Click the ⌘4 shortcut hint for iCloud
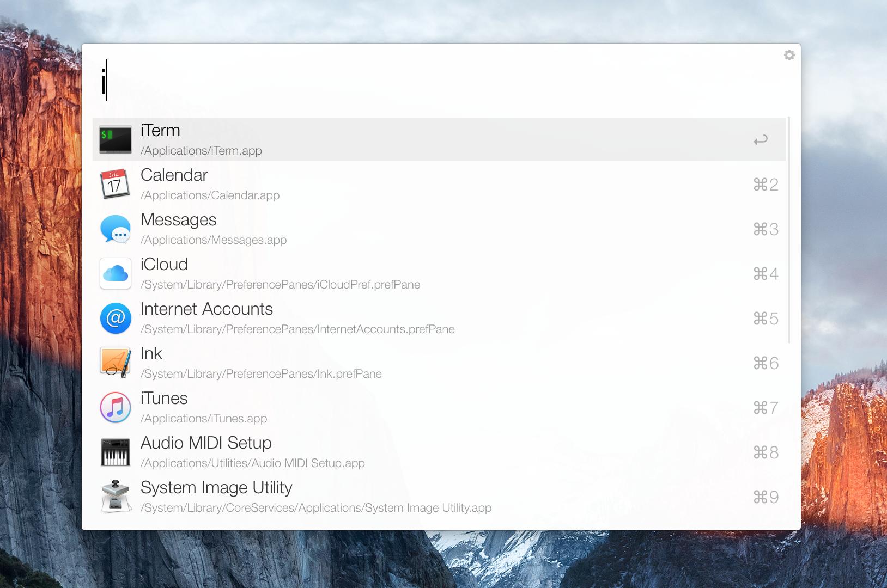The image size is (887, 588). pyautogui.click(x=766, y=274)
